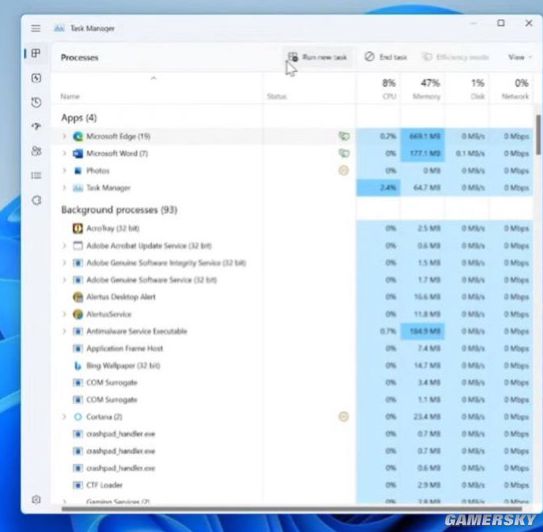Open the View dropdown menu
The width and height of the screenshot is (543, 532).
pyautogui.click(x=519, y=57)
